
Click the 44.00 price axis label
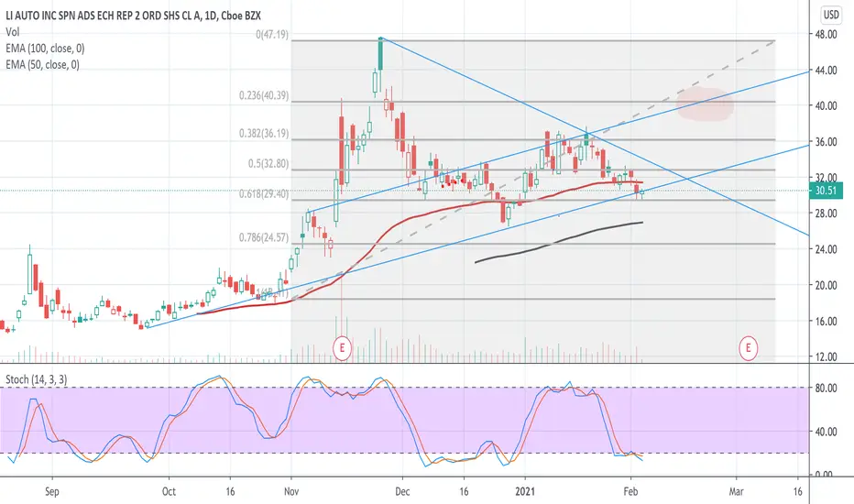826,70
